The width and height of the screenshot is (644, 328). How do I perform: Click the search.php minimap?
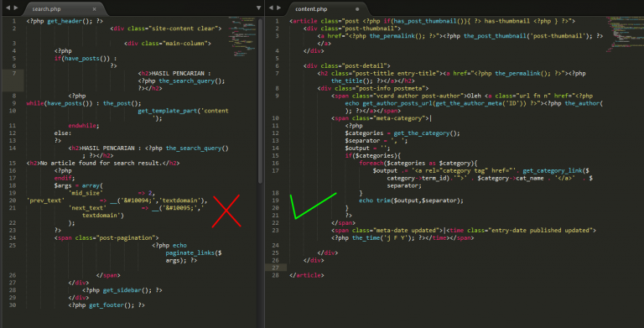241,37
